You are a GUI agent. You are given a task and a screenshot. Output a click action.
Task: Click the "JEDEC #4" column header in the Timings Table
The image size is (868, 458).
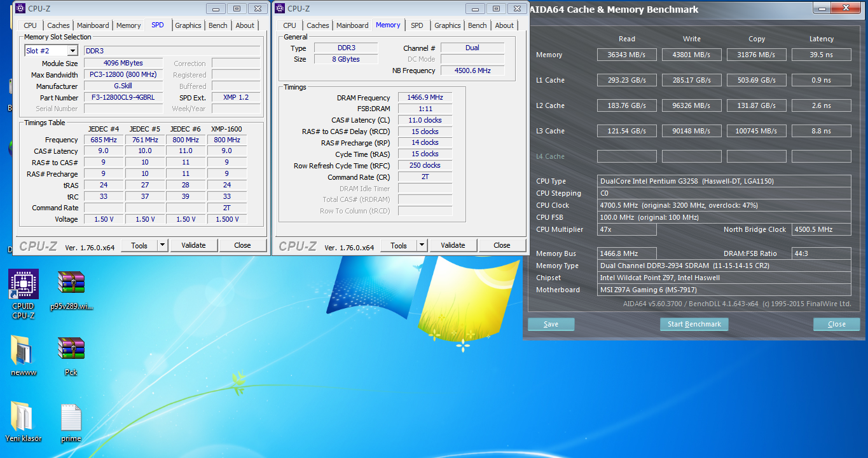104,129
